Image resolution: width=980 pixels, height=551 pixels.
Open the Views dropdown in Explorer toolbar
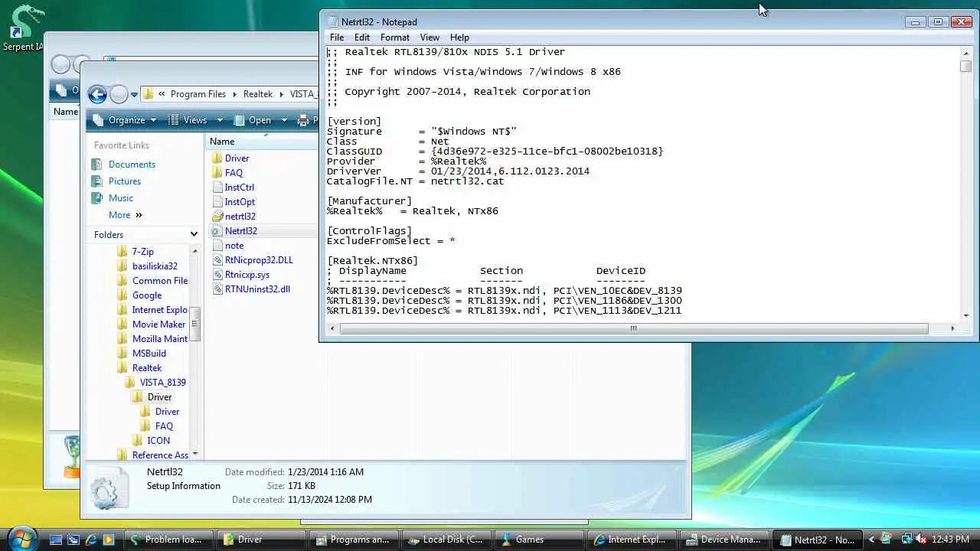(x=195, y=120)
